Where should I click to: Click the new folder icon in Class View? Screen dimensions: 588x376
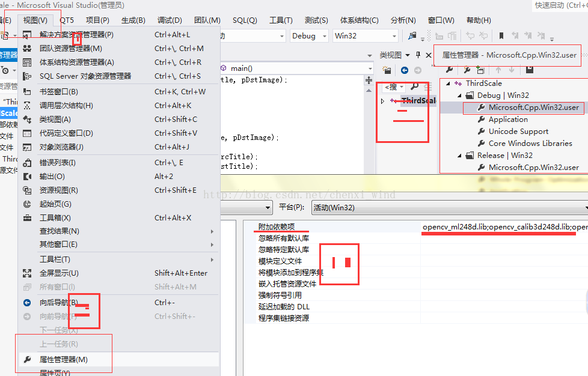387,70
